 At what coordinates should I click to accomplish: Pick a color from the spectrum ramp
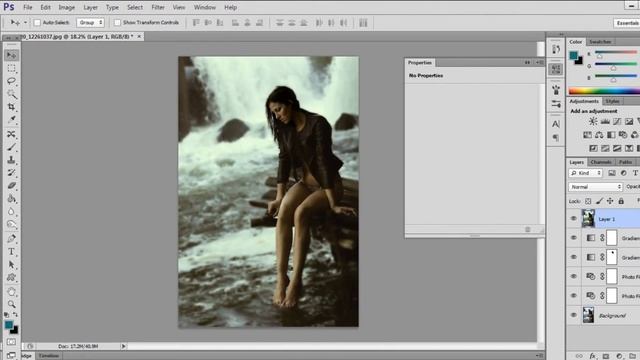[x=604, y=91]
